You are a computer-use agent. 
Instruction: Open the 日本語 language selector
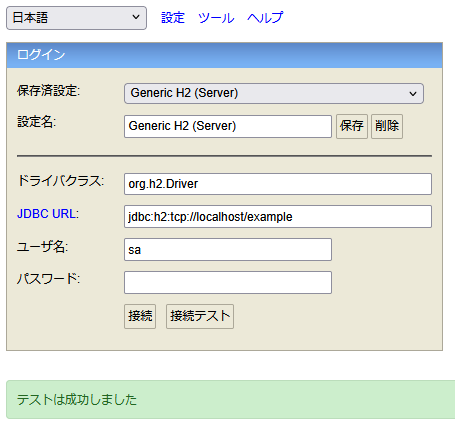coord(76,18)
